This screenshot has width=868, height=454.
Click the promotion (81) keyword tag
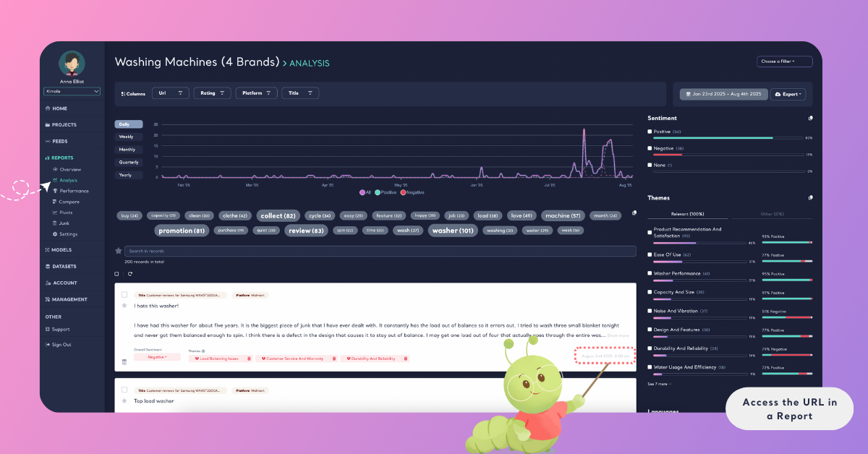(181, 231)
